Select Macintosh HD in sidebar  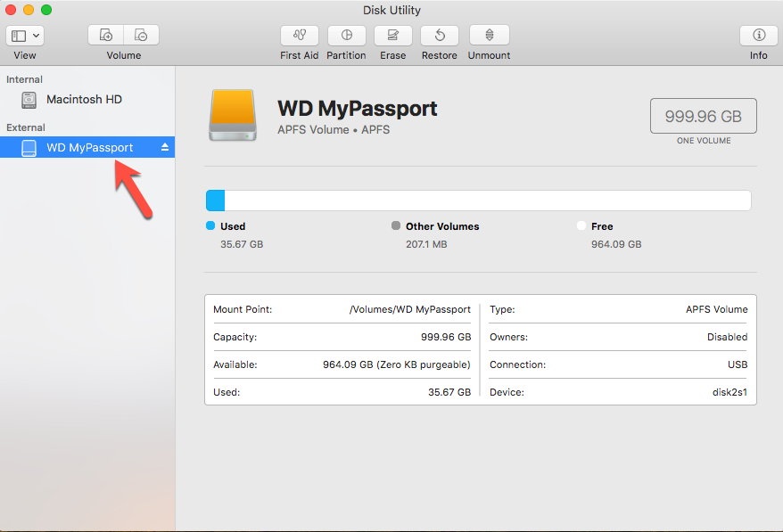pos(87,99)
